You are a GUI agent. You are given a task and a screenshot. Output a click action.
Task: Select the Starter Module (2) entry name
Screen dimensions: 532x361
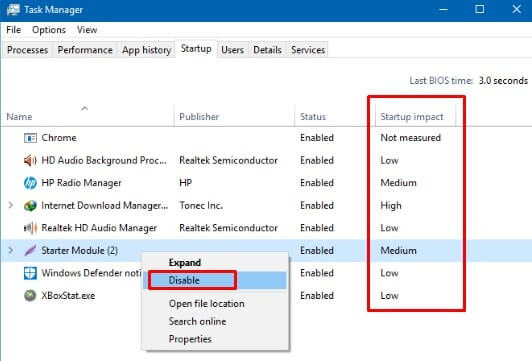click(x=80, y=250)
